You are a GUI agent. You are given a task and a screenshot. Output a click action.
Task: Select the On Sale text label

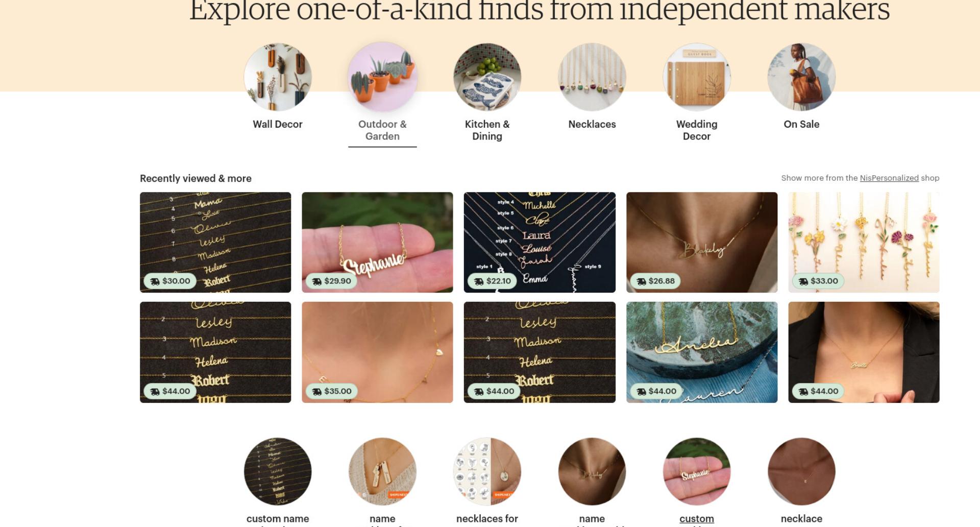click(x=801, y=124)
